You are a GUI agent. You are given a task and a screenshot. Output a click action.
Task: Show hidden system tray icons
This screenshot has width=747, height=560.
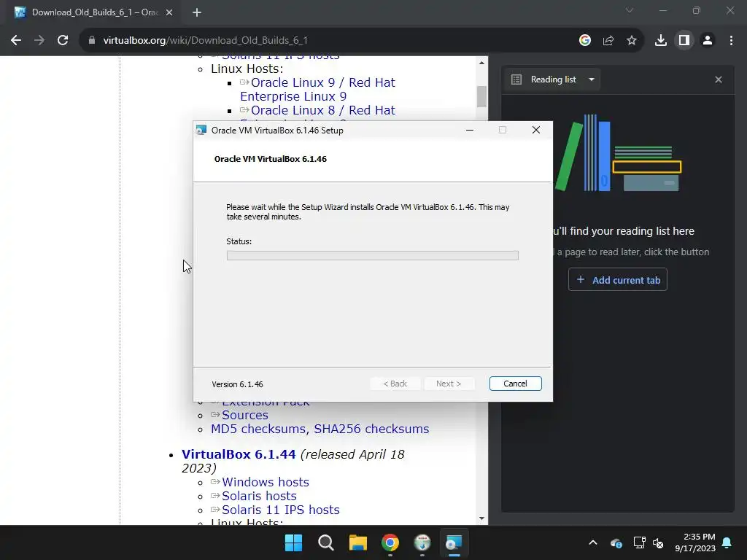(593, 542)
